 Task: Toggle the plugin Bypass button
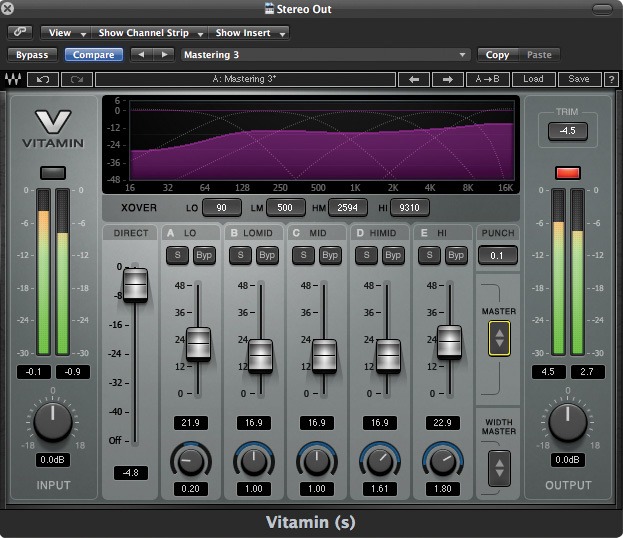tap(32, 54)
